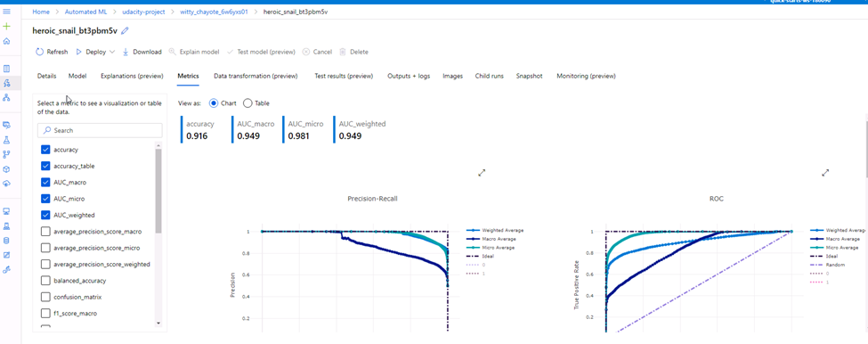
Task: Open Models cube icon in sidebar
Action: point(6,169)
